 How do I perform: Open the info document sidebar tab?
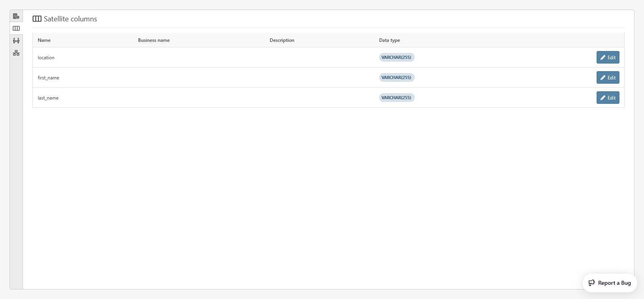(x=16, y=16)
